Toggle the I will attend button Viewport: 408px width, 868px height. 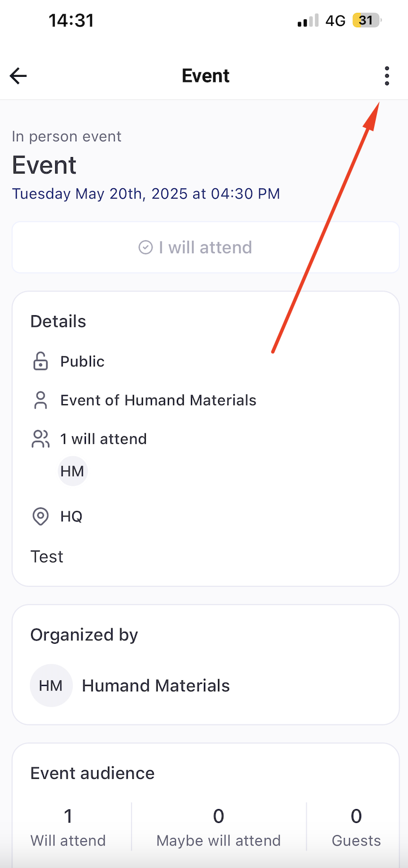pos(206,248)
